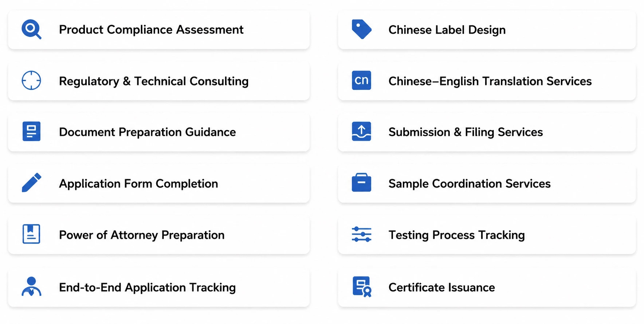The image size is (644, 324).
Task: Click the certificate icon for Certificate Issuance
Action: click(x=362, y=287)
